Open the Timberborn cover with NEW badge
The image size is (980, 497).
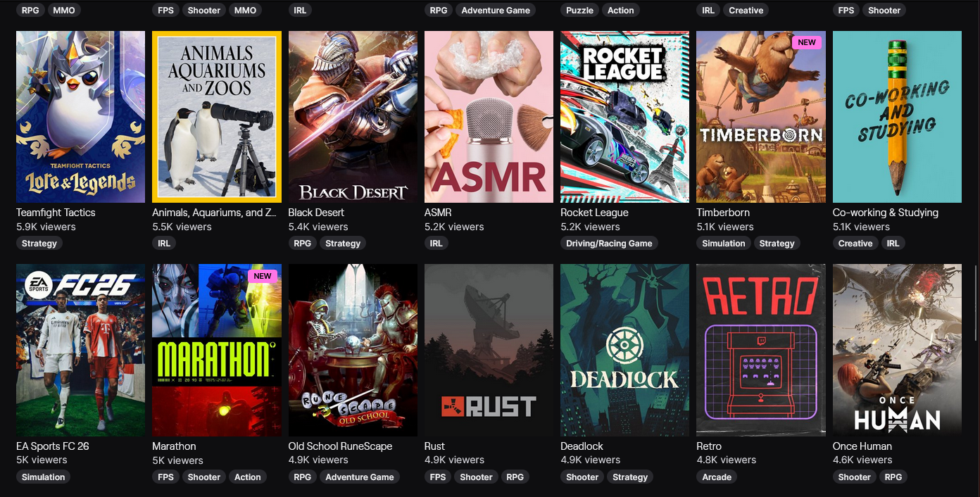point(761,117)
